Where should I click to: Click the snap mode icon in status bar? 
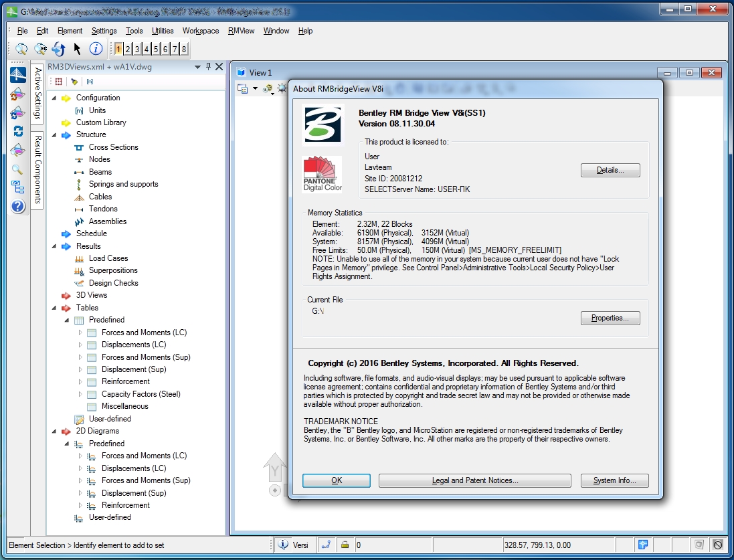[x=327, y=545]
